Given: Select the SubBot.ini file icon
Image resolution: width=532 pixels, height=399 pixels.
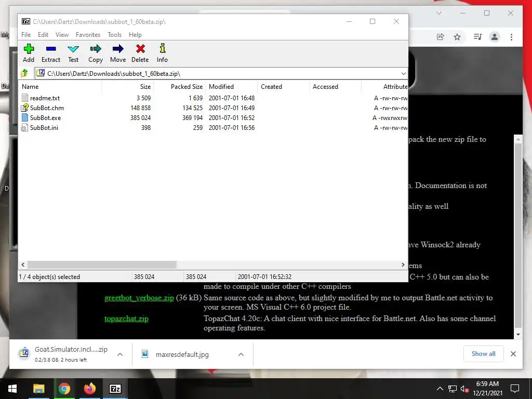Looking at the screenshot, I should click(24, 128).
